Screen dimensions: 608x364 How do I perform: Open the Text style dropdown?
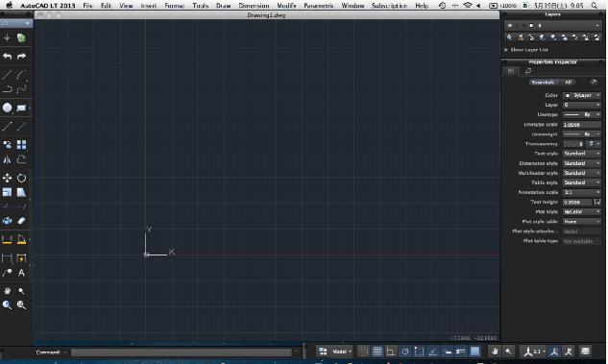click(582, 154)
